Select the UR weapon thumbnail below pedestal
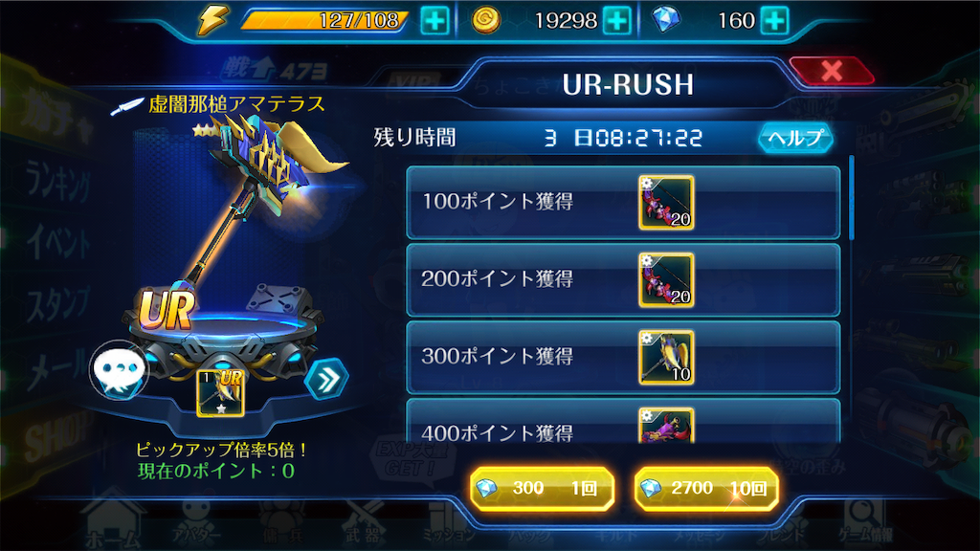Screen dimensions: 980x551 (221, 392)
